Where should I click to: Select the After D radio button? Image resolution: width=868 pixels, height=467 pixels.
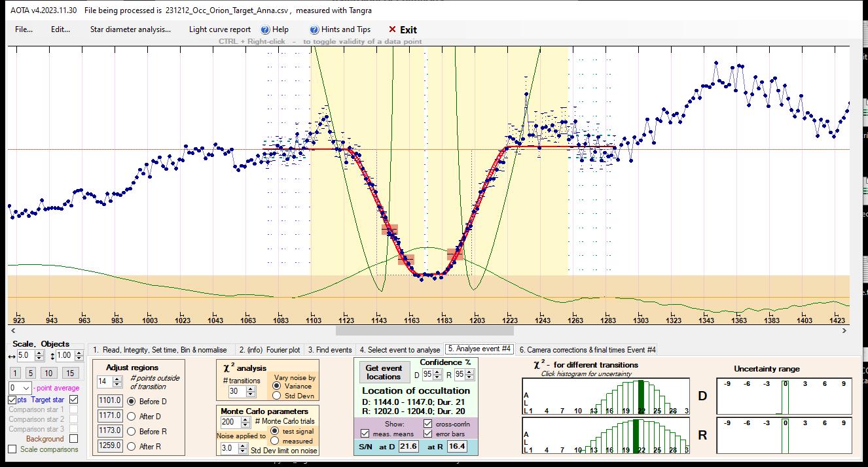132,416
